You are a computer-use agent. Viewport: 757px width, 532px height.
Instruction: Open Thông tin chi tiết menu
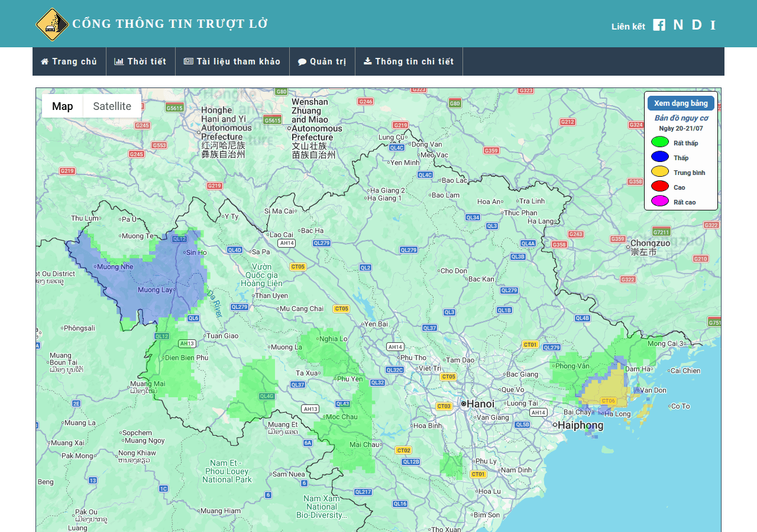[x=409, y=61]
